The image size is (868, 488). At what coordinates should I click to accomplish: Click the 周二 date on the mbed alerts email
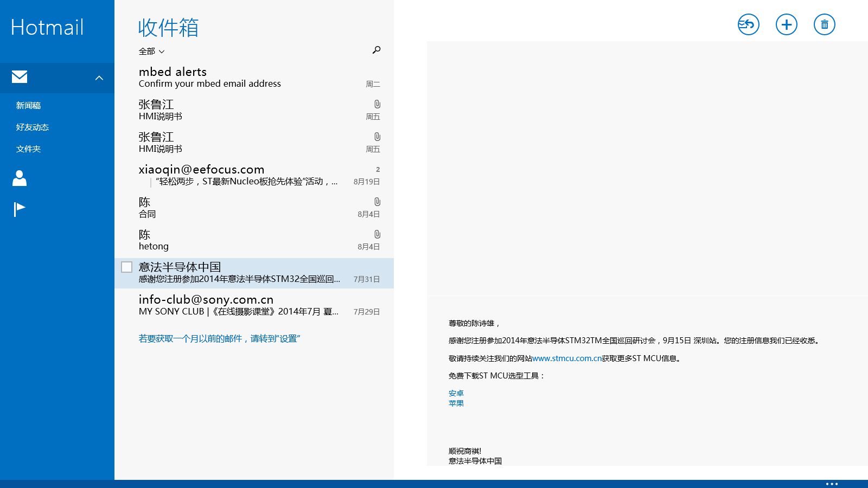[x=373, y=84]
